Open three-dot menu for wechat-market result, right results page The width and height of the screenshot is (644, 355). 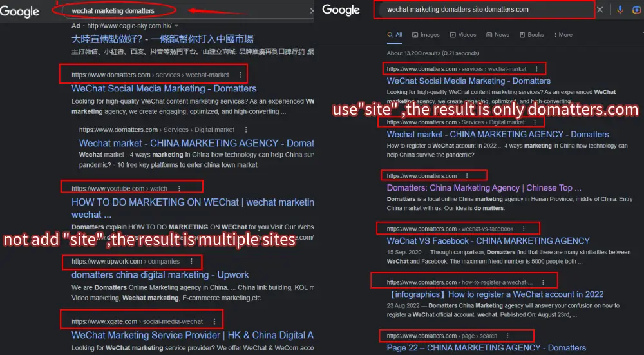pos(536,69)
